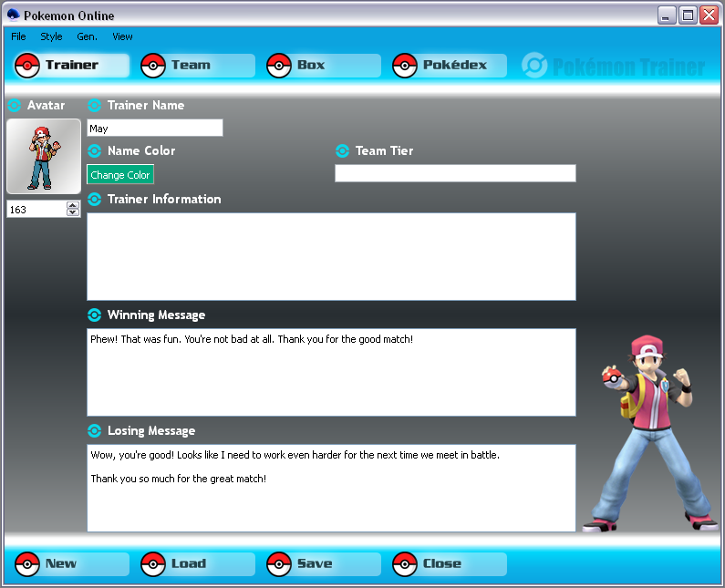Screen dimensions: 725x588
Task: Switch to the Trainer tab
Action: [x=72, y=65]
